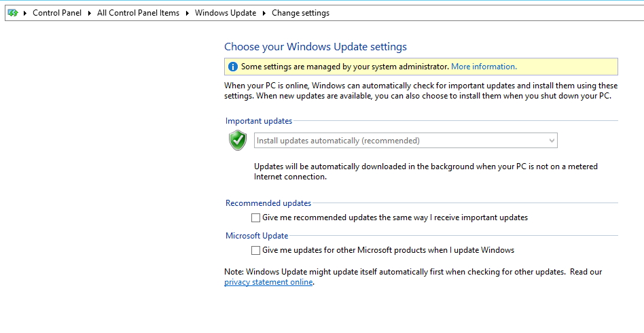Image resolution: width=644 pixels, height=333 pixels.
Task: Click the Windows Update icon in address bar
Action: coord(13,13)
